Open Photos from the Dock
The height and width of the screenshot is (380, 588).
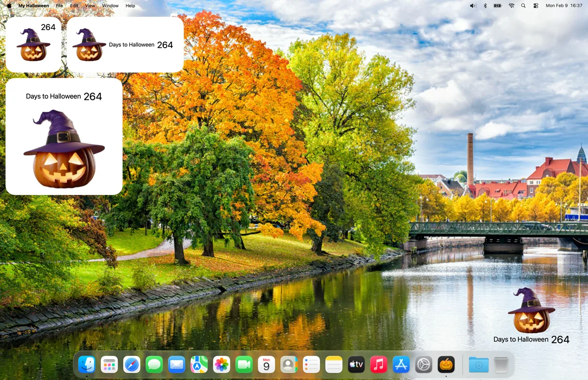(221, 364)
